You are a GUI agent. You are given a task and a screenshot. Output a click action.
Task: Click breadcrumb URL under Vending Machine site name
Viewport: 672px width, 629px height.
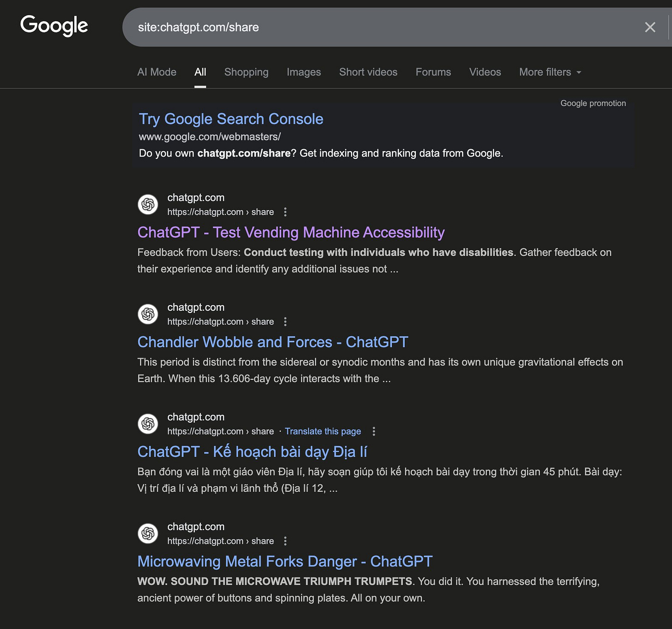(x=221, y=212)
